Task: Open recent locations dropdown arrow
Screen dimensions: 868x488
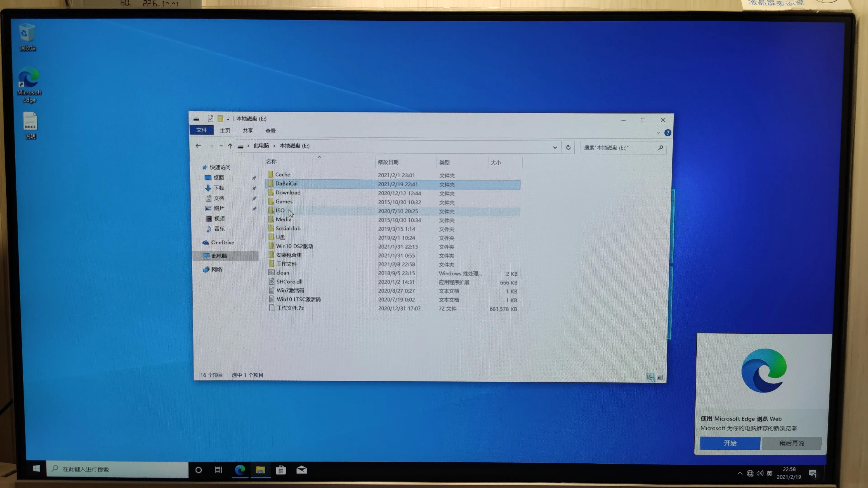Action: pyautogui.click(x=221, y=146)
